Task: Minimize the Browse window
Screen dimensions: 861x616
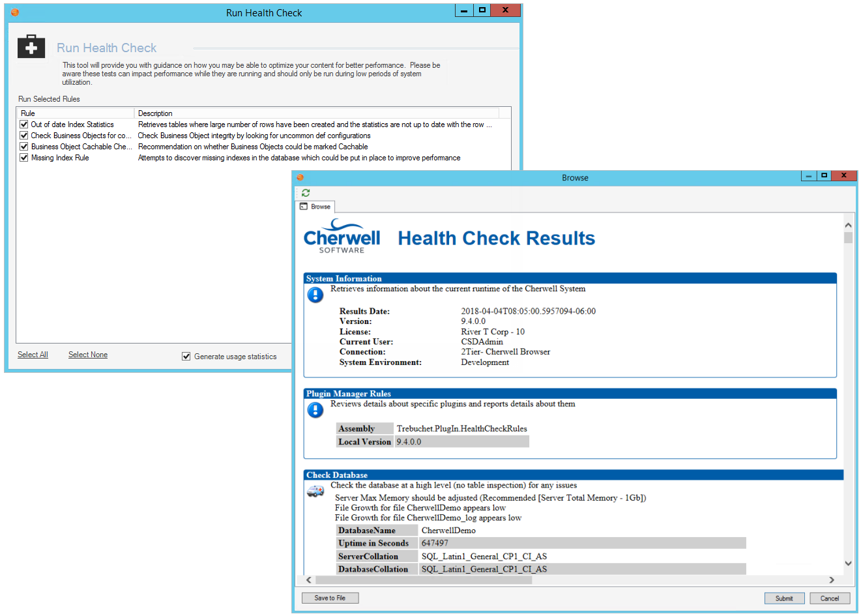Action: pyautogui.click(x=808, y=176)
